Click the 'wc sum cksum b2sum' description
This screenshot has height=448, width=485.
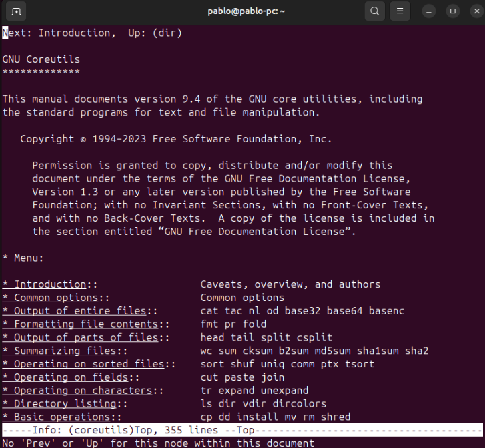(x=315, y=351)
